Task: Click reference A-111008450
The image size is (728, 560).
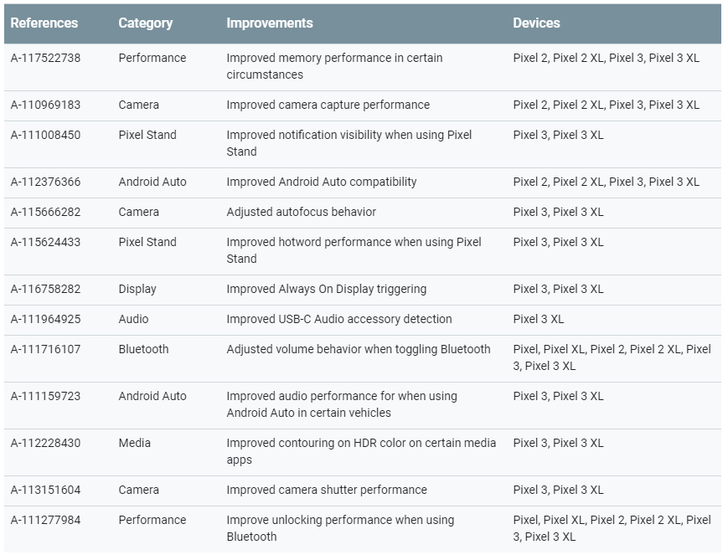Action: [x=45, y=135]
